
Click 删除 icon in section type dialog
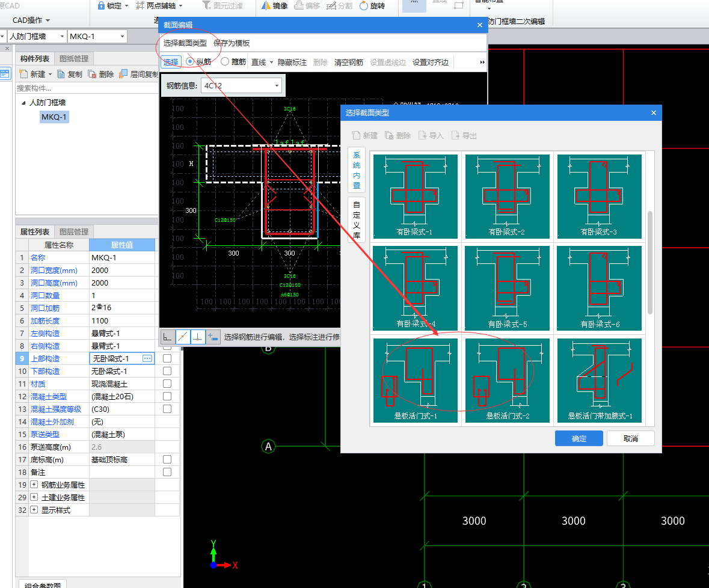[x=389, y=135]
